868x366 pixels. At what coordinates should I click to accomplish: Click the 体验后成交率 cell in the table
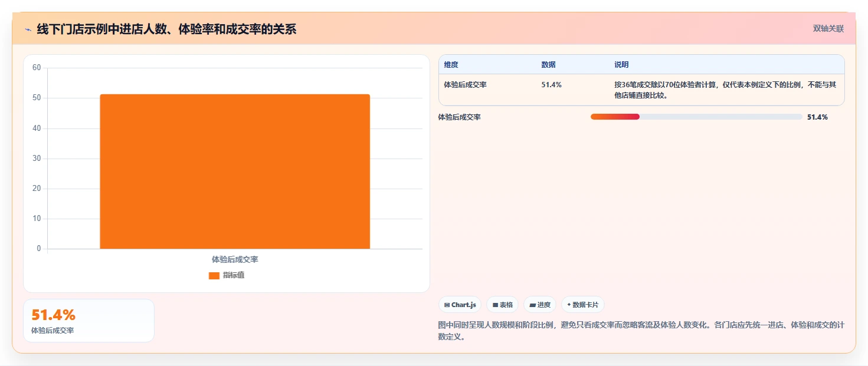coord(466,85)
